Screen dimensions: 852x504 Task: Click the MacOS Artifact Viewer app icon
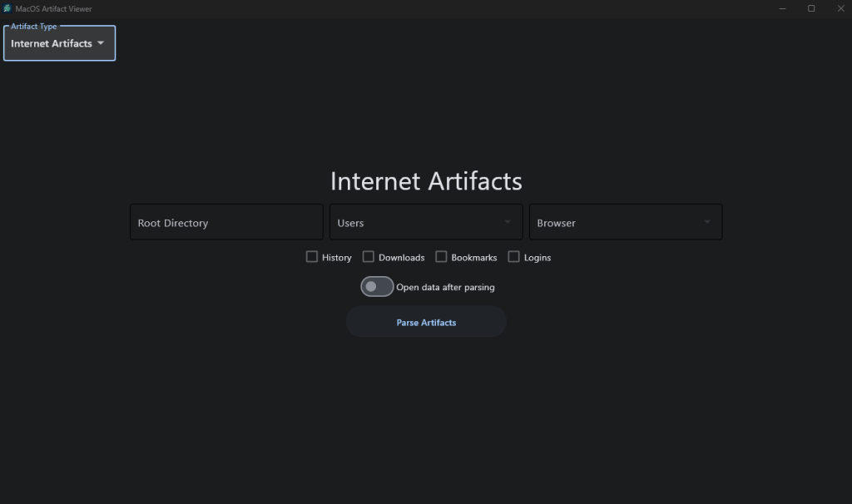click(7, 8)
